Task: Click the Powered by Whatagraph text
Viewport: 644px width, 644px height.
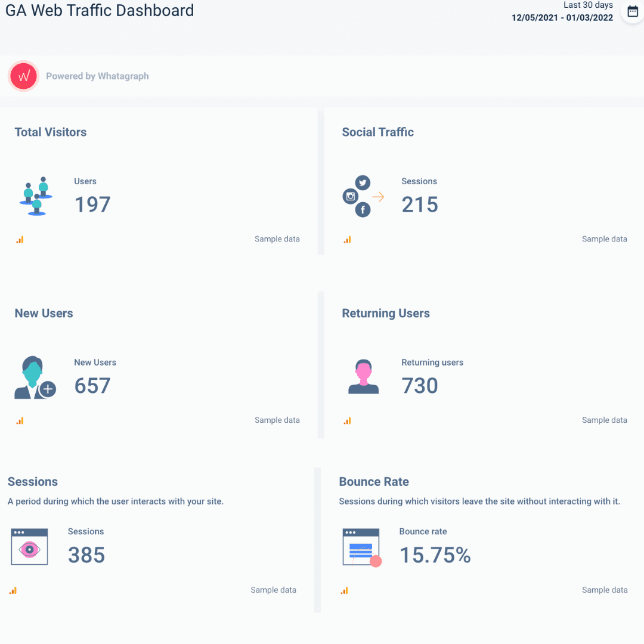Action: (97, 76)
